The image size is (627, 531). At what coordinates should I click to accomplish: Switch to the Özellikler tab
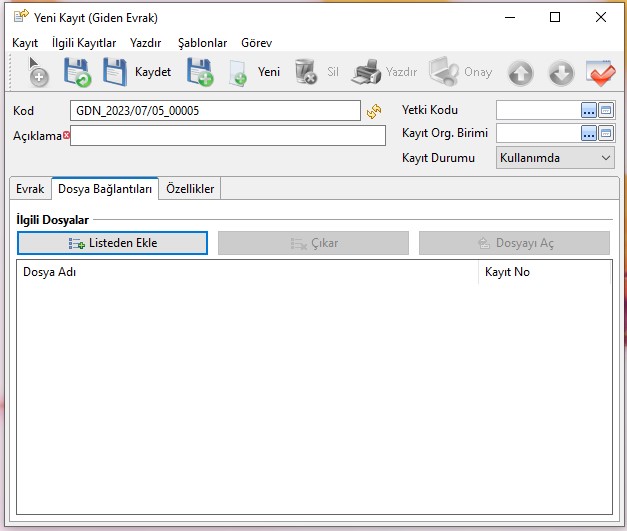pyautogui.click(x=190, y=189)
